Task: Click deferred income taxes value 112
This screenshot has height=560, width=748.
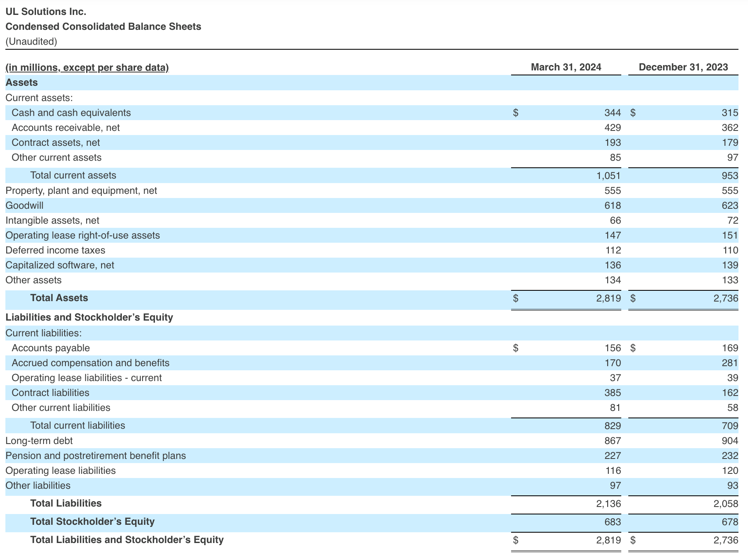Action: [x=613, y=250]
